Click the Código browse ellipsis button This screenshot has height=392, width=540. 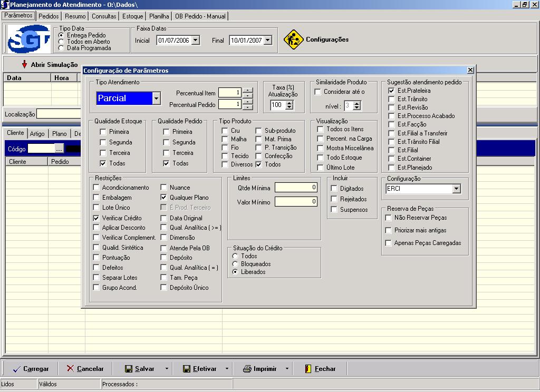(59, 149)
